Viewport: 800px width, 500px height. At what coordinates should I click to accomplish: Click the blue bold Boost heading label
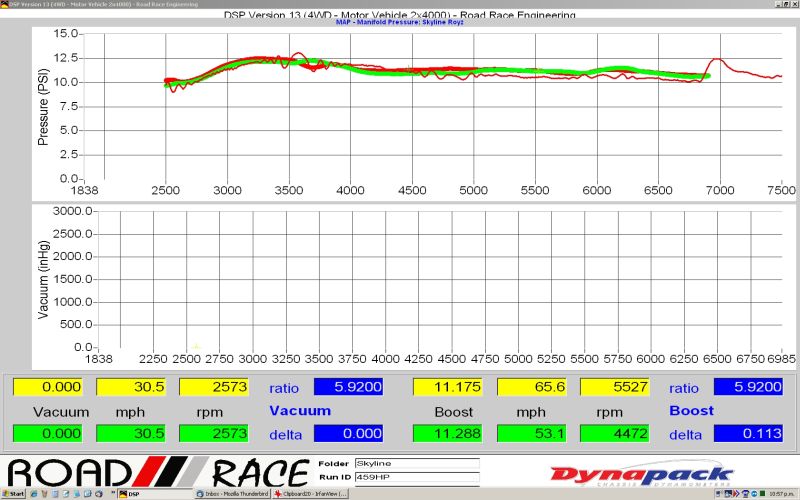[691, 411]
